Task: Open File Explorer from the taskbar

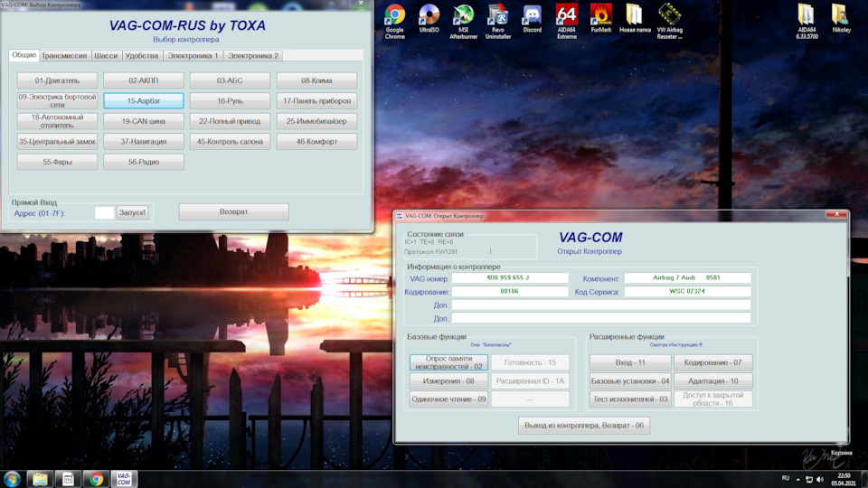Action: 40,479
